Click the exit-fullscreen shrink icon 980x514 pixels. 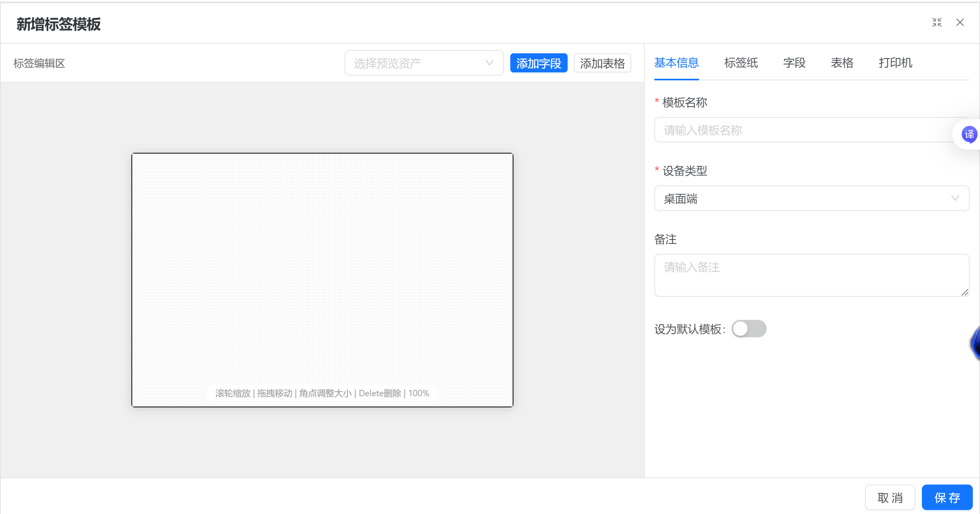pyautogui.click(x=937, y=23)
